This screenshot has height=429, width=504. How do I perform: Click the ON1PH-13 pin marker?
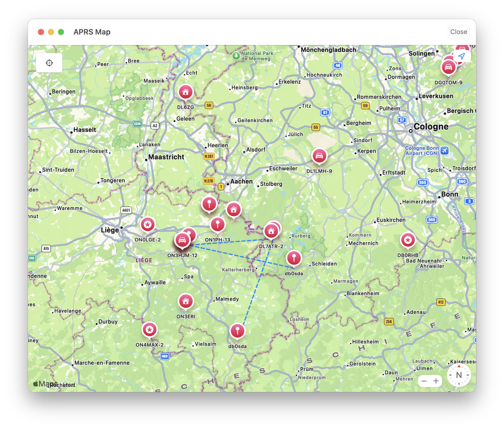pyautogui.click(x=218, y=224)
